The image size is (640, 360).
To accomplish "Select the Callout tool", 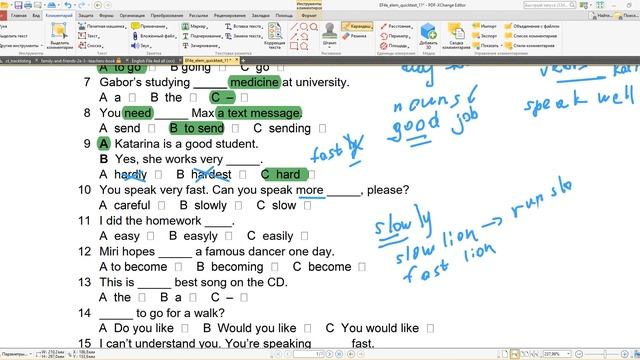I will [x=91, y=45].
